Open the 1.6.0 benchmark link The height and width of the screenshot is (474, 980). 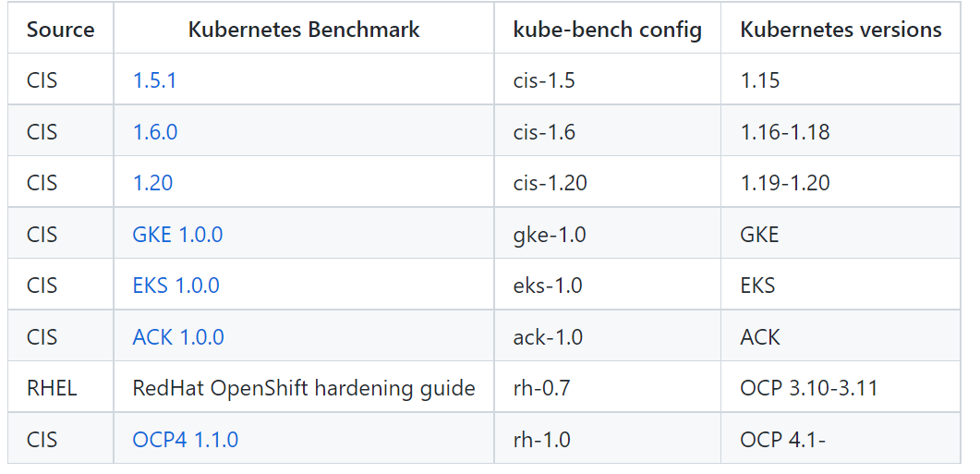[x=155, y=132]
